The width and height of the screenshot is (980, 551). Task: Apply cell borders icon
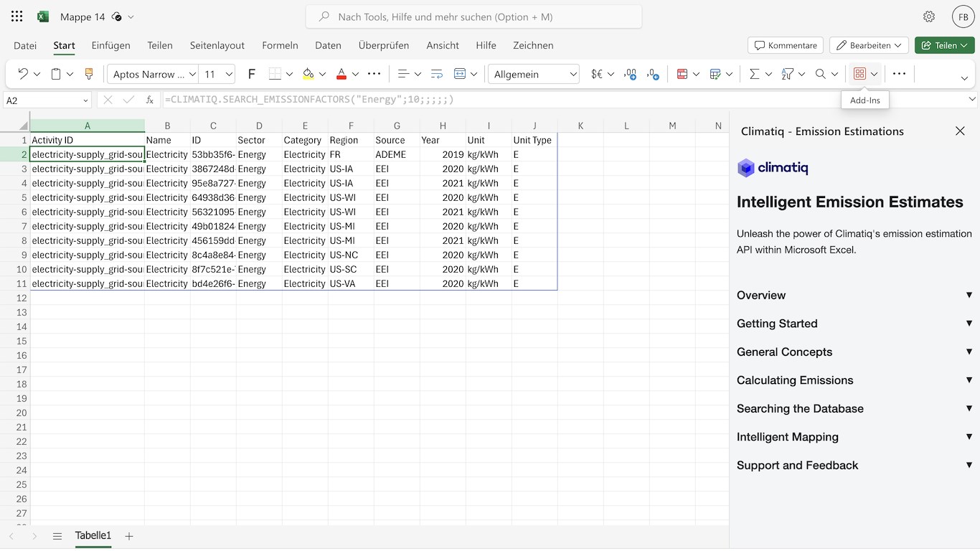275,74
